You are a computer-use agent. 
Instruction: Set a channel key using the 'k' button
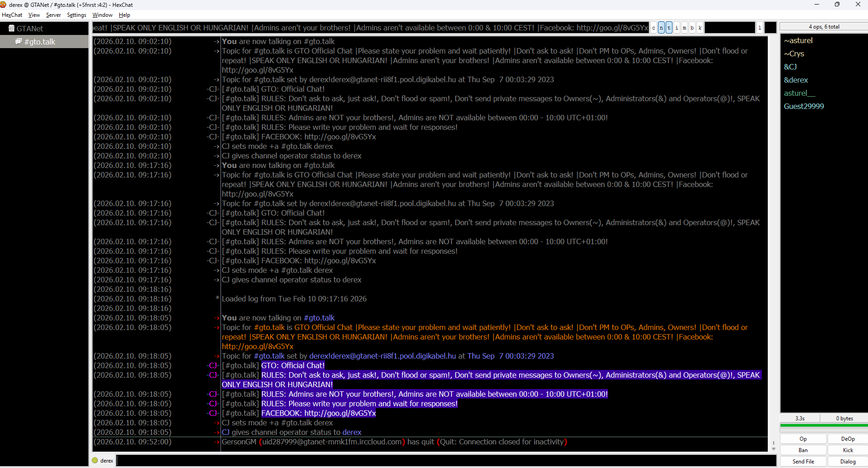click(700, 28)
